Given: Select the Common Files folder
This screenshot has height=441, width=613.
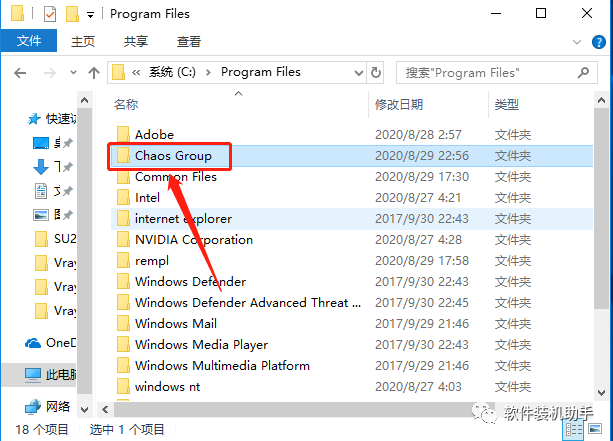Looking at the screenshot, I should (176, 177).
